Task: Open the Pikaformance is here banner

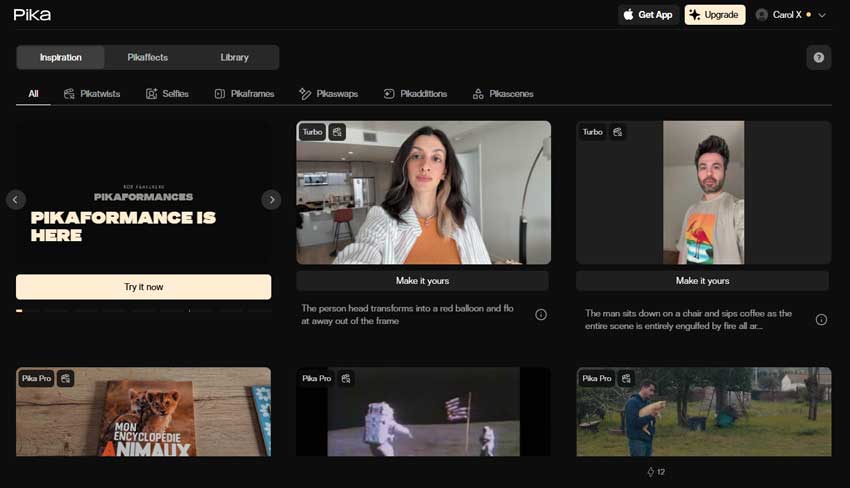Action: [144, 194]
